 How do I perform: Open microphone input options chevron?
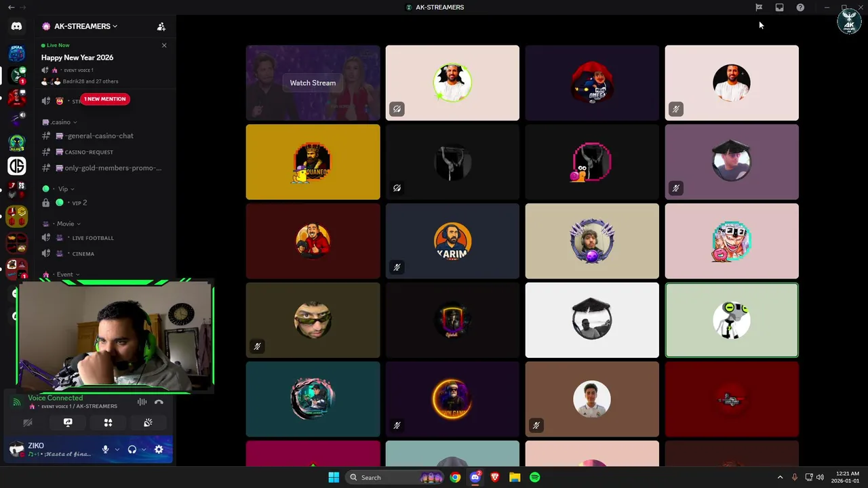pos(117,449)
